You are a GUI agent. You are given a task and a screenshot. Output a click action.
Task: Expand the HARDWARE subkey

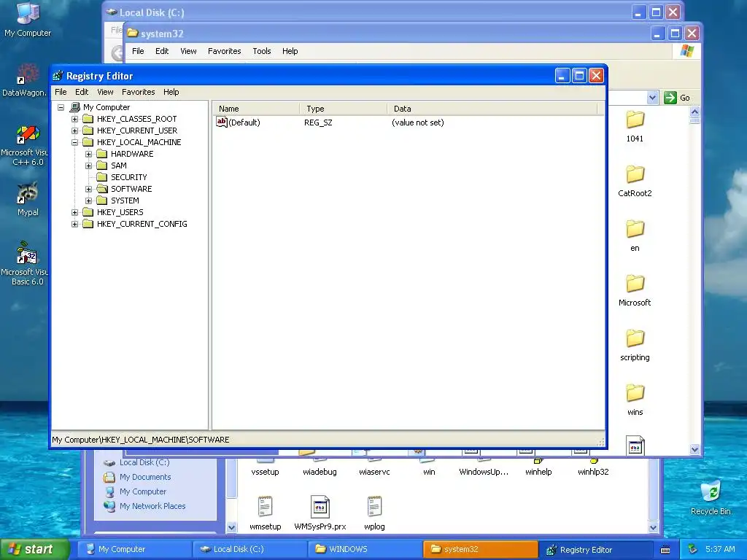[x=88, y=155]
